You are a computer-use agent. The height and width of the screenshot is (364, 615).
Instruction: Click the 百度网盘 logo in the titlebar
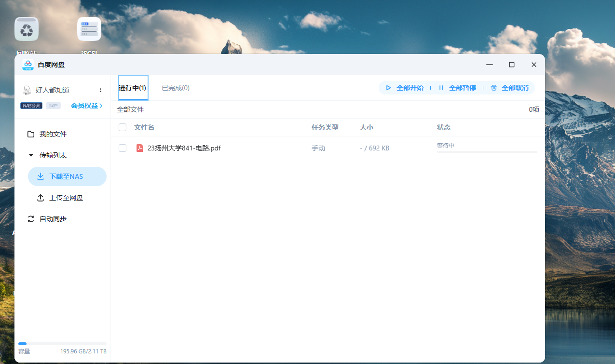[27, 64]
